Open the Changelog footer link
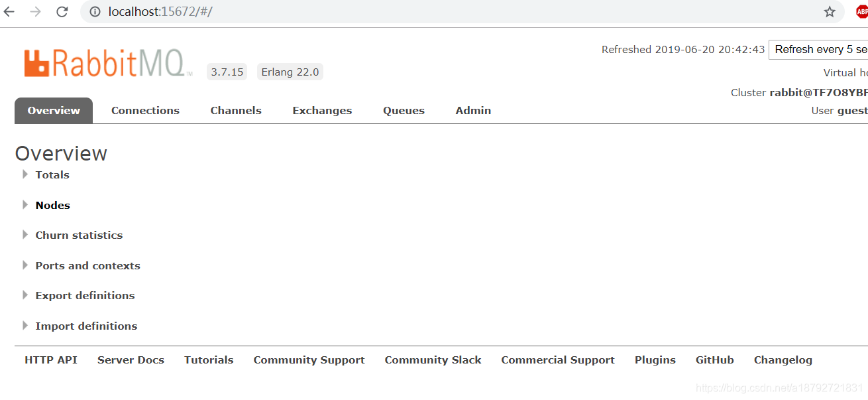 coord(783,360)
